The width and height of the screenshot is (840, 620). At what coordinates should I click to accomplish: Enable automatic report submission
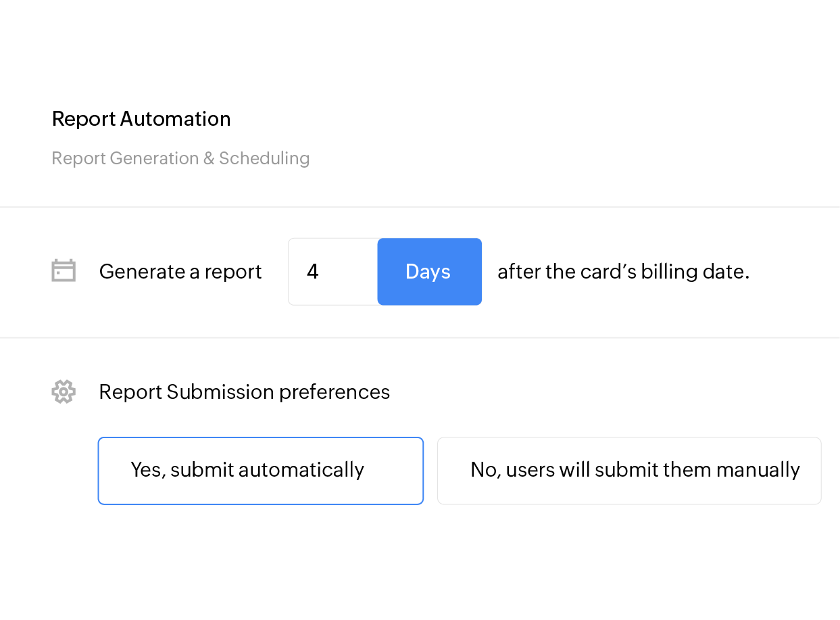click(260, 471)
